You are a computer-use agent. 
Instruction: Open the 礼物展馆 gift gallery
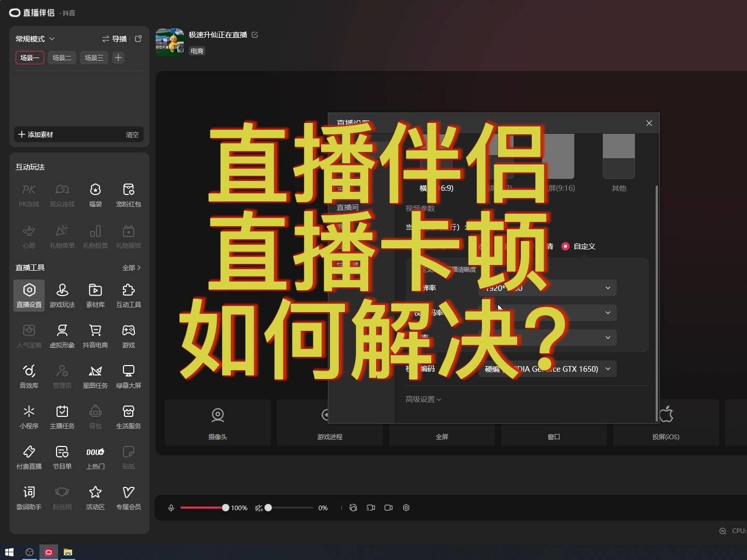coord(129,236)
